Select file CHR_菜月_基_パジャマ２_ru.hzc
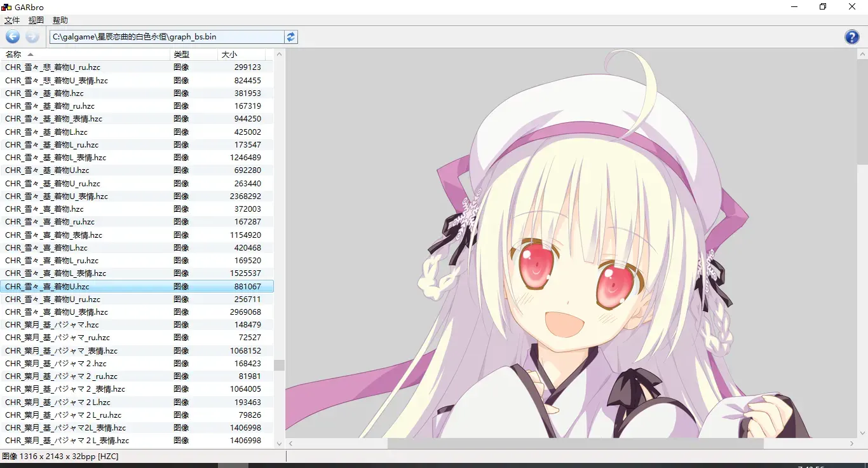The width and height of the screenshot is (868, 468). [x=137, y=376]
